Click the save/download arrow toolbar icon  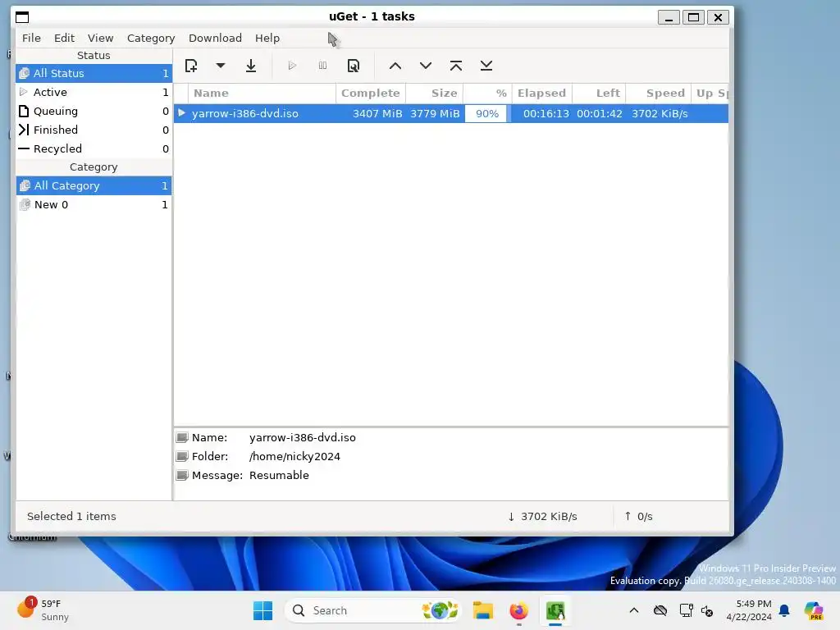pos(251,66)
